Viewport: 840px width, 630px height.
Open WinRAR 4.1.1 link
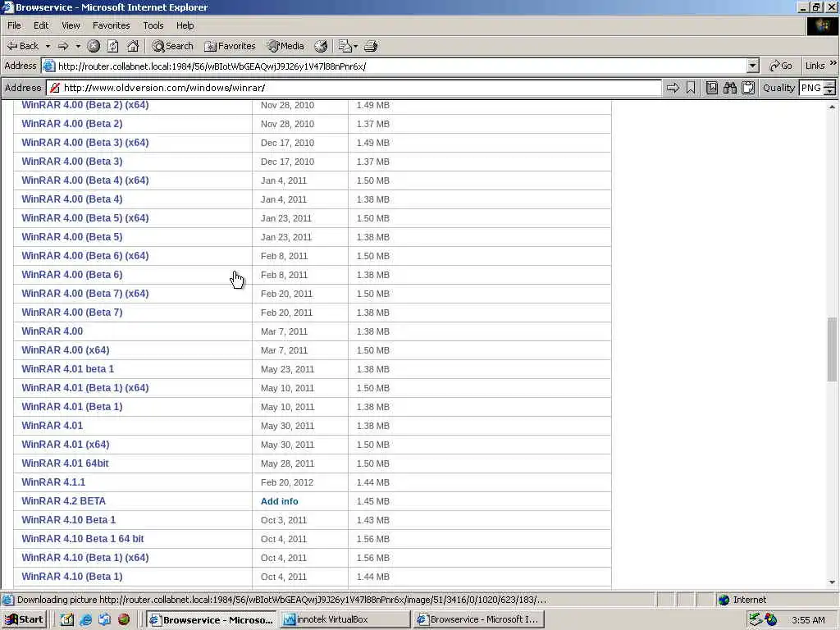[x=53, y=482]
